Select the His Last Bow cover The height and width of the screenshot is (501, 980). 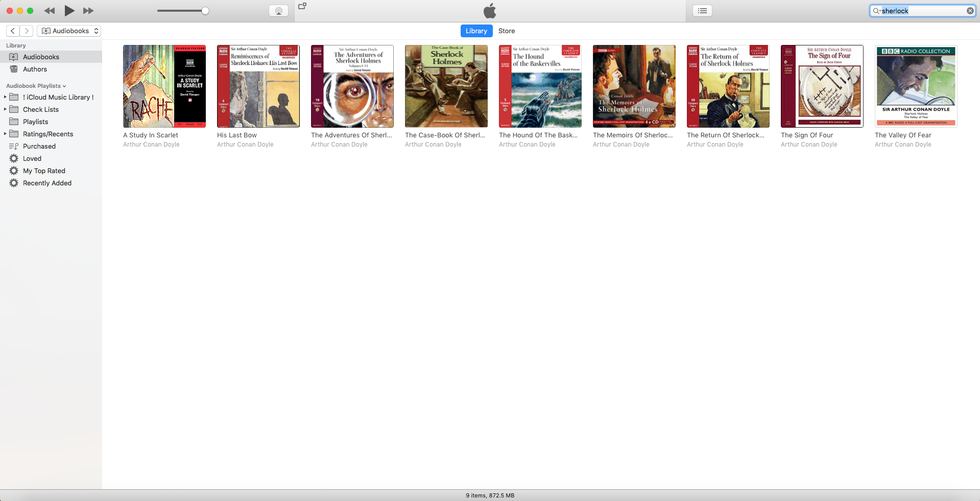[258, 86]
